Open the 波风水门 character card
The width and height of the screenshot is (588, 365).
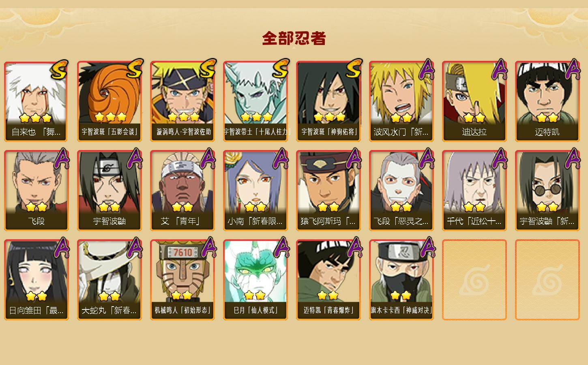pos(401,101)
